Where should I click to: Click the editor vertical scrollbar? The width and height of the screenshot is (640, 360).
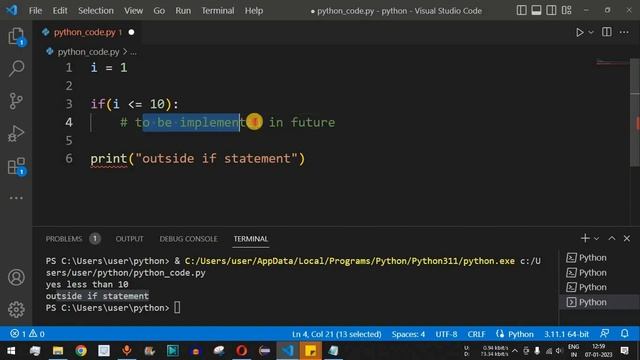pos(635,112)
